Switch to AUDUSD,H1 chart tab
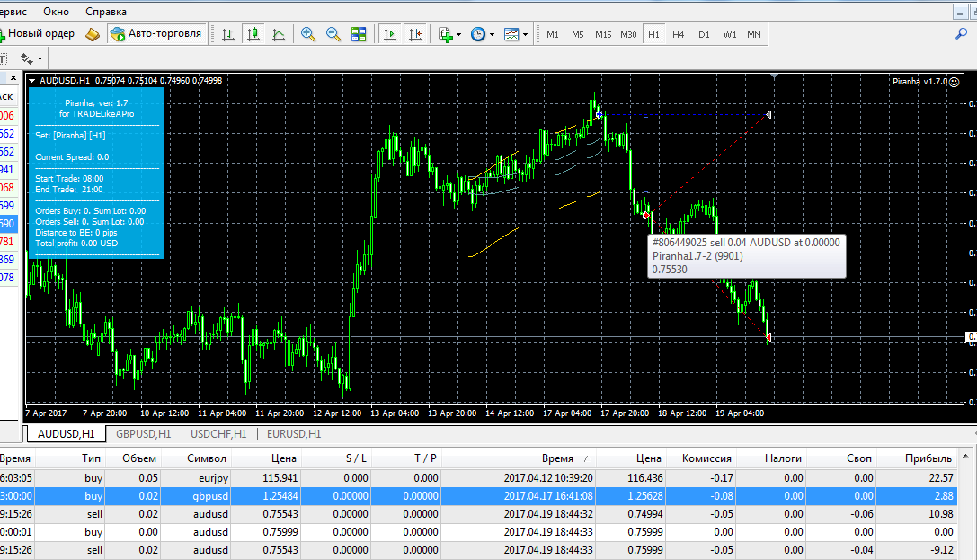 point(66,433)
